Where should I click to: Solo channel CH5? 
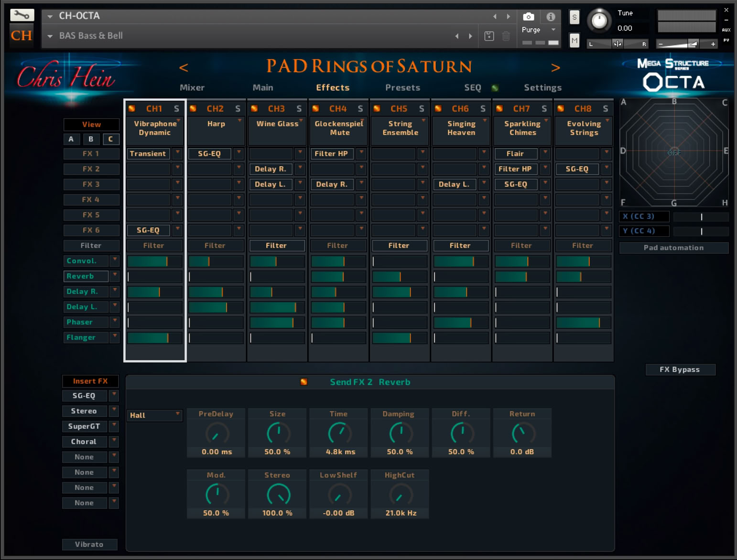pyautogui.click(x=422, y=108)
